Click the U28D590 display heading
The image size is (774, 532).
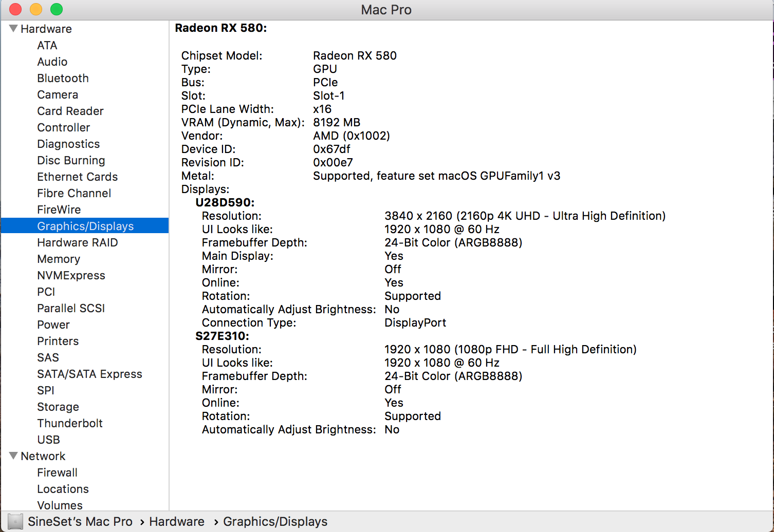tap(225, 202)
